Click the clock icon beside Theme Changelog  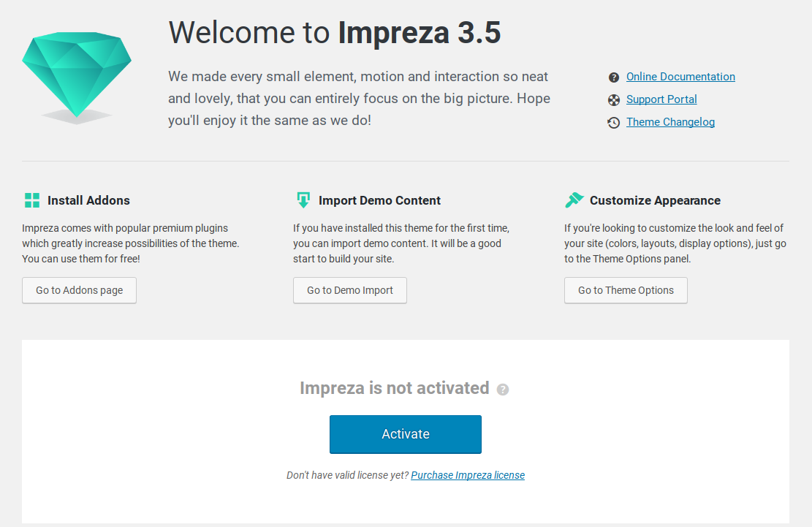[x=613, y=122]
